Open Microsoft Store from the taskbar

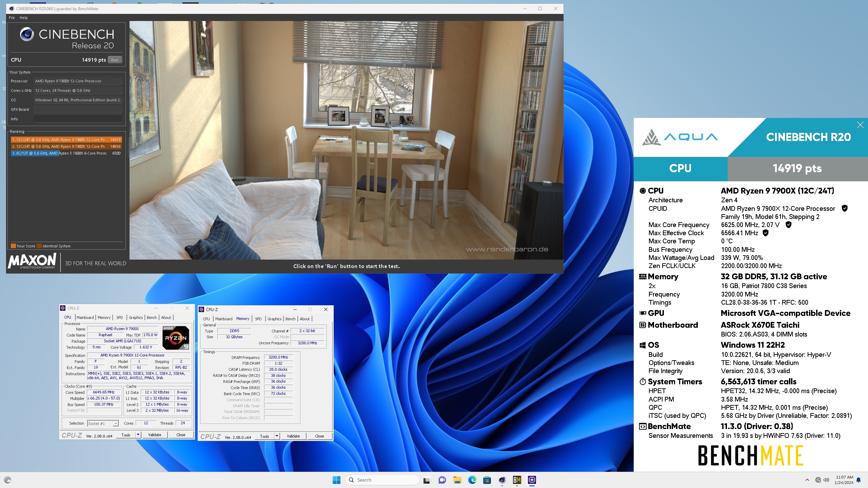[487, 480]
